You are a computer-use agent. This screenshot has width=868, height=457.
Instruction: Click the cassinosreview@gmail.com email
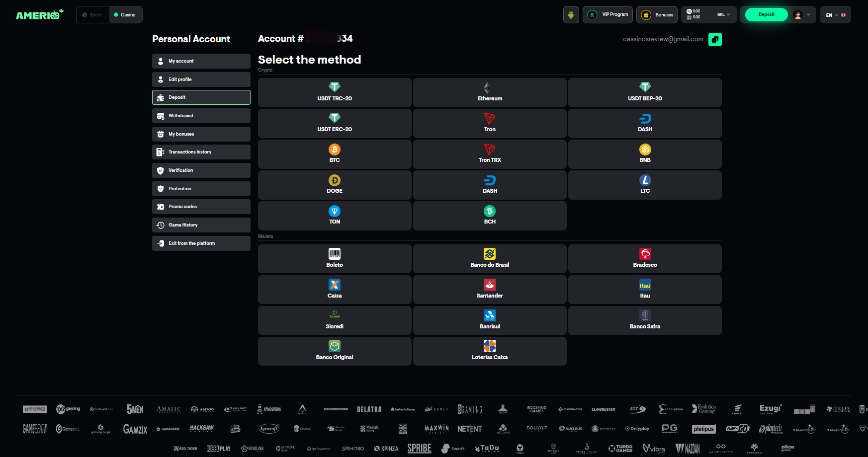(x=663, y=39)
